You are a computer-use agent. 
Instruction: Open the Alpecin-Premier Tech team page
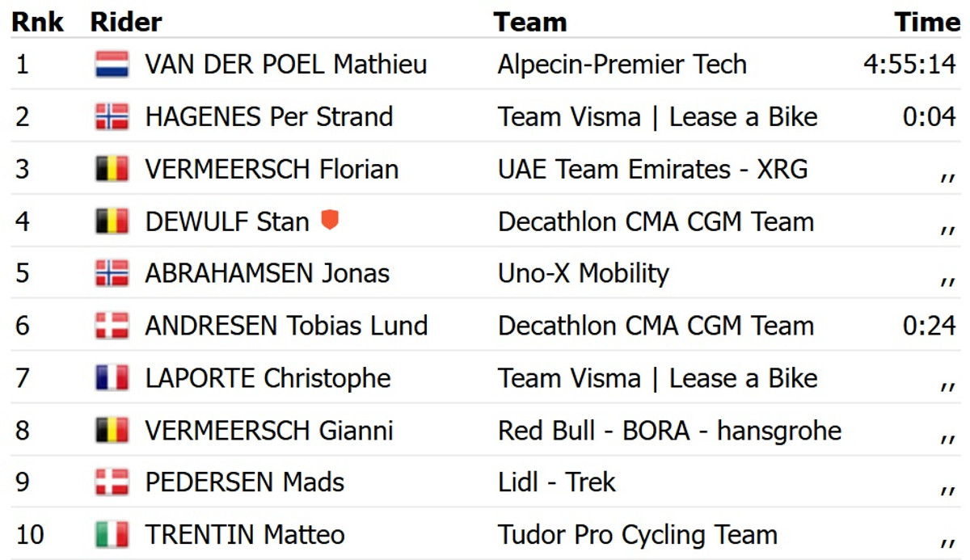[622, 65]
